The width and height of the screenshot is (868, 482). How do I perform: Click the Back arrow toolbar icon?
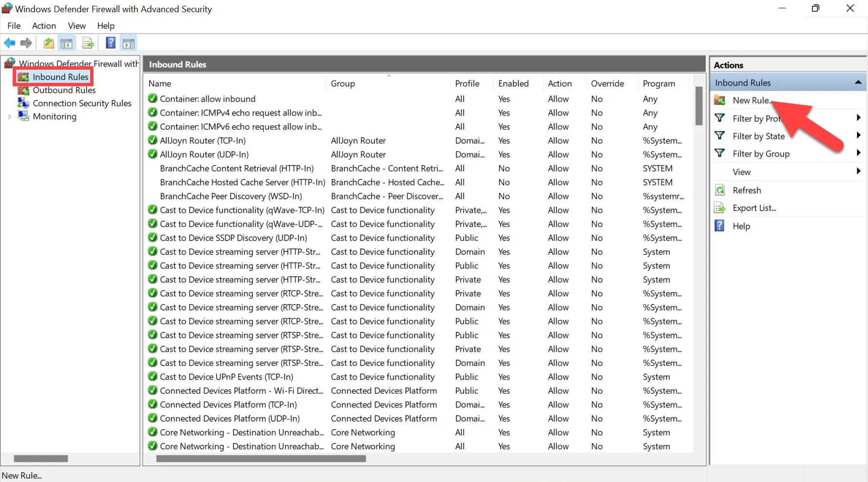(9, 43)
